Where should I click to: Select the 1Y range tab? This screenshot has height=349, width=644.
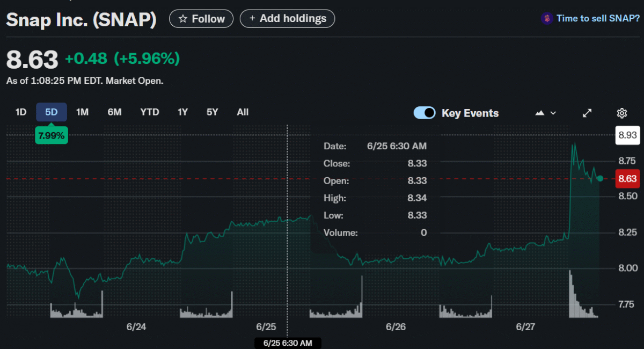pos(183,112)
